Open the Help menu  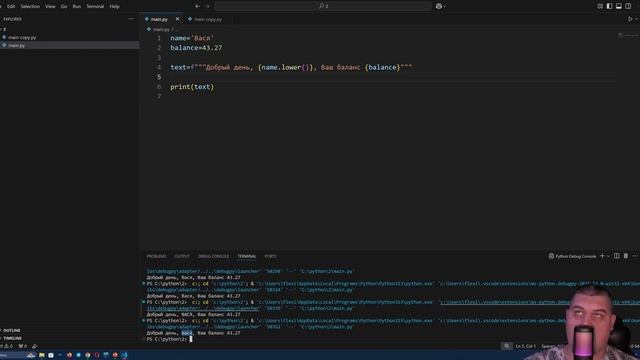coord(115,6)
